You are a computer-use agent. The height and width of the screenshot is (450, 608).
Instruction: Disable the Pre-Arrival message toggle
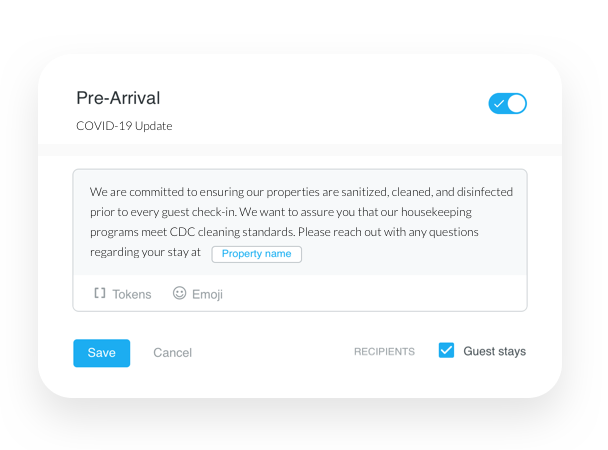(x=507, y=103)
